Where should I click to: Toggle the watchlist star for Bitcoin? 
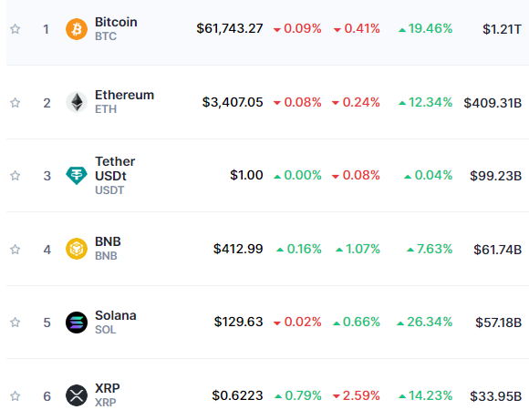15,29
